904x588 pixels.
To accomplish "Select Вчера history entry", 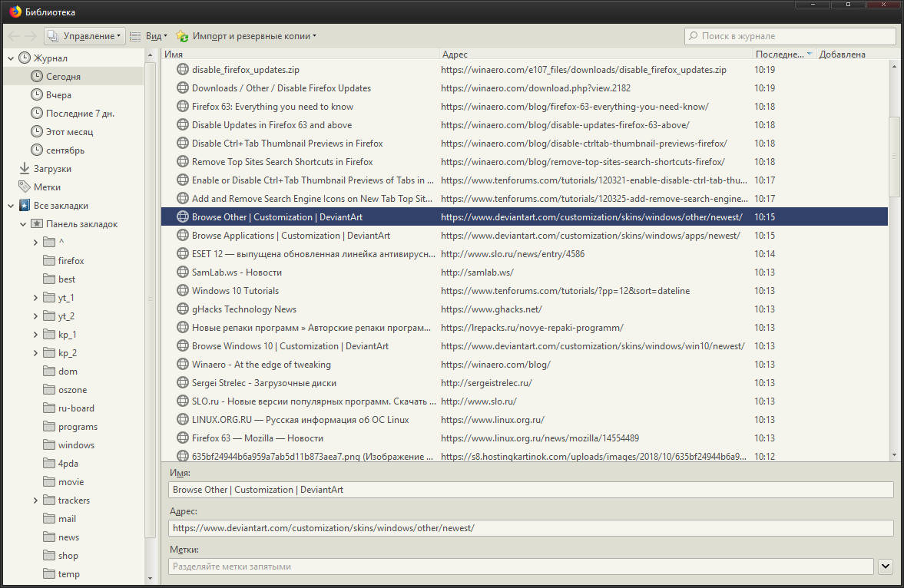I will [x=58, y=95].
